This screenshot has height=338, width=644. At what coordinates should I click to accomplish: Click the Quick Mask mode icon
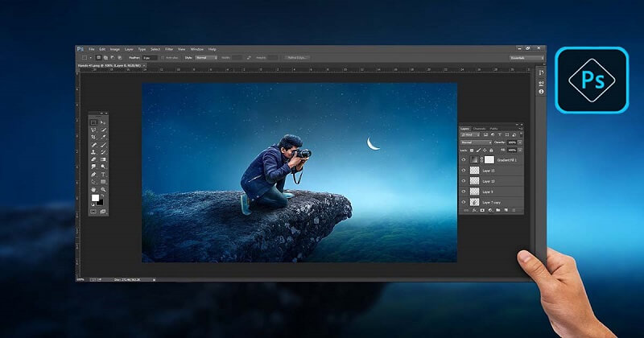(93, 211)
